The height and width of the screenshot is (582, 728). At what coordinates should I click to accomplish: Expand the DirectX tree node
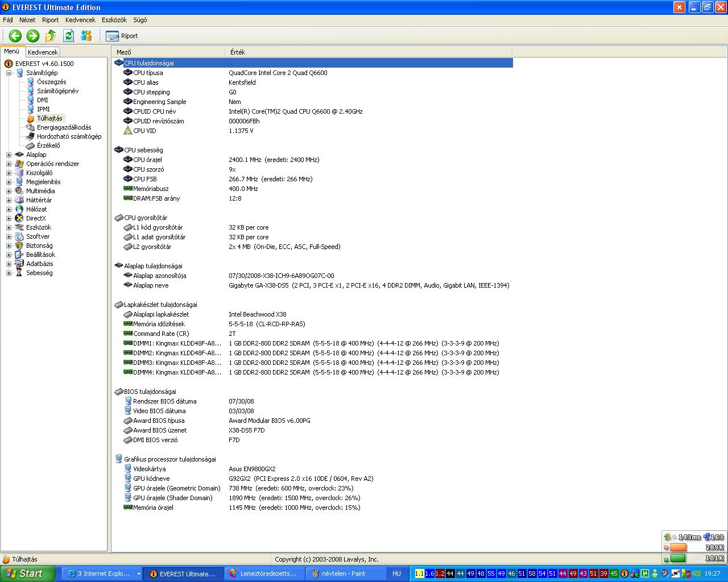point(9,218)
